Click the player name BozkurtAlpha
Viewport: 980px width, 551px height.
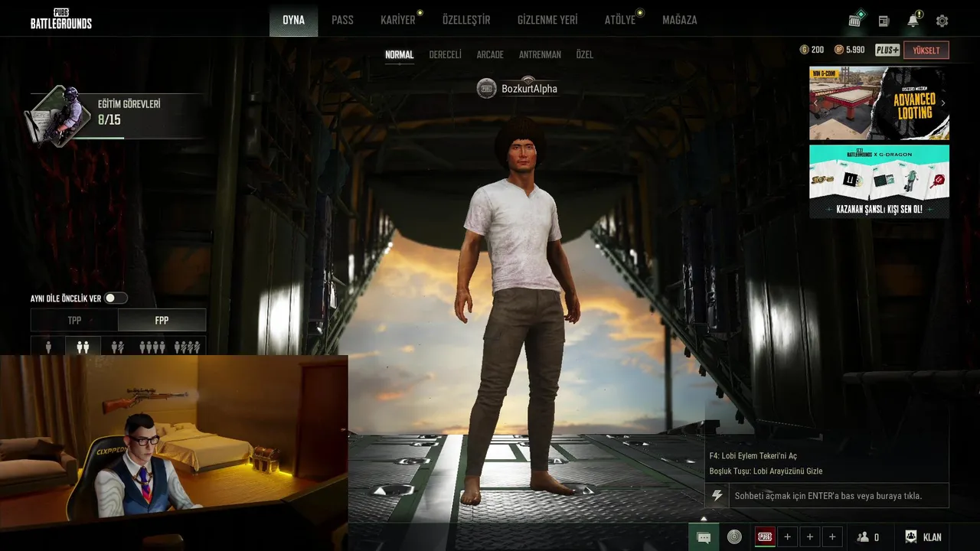pos(529,89)
